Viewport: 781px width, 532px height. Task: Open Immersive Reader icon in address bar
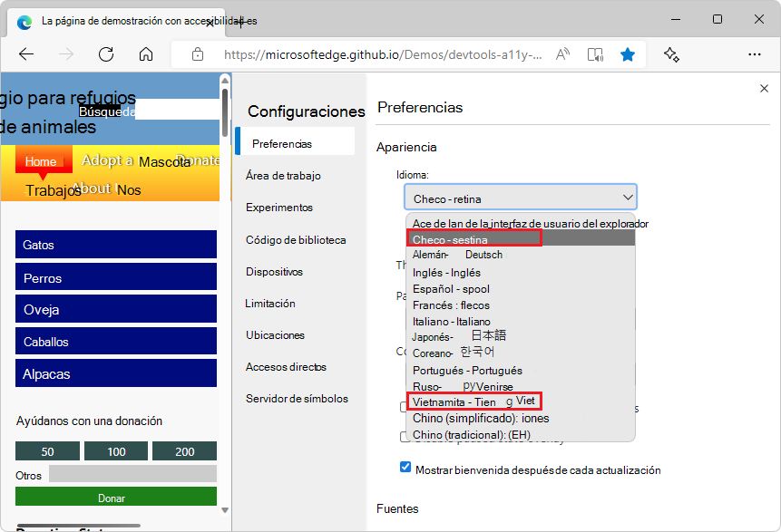click(x=595, y=54)
